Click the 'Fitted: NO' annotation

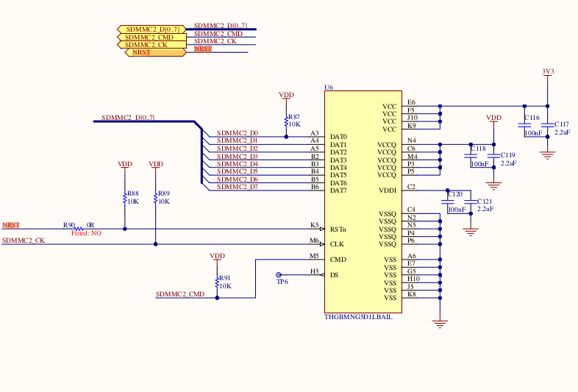[86, 233]
